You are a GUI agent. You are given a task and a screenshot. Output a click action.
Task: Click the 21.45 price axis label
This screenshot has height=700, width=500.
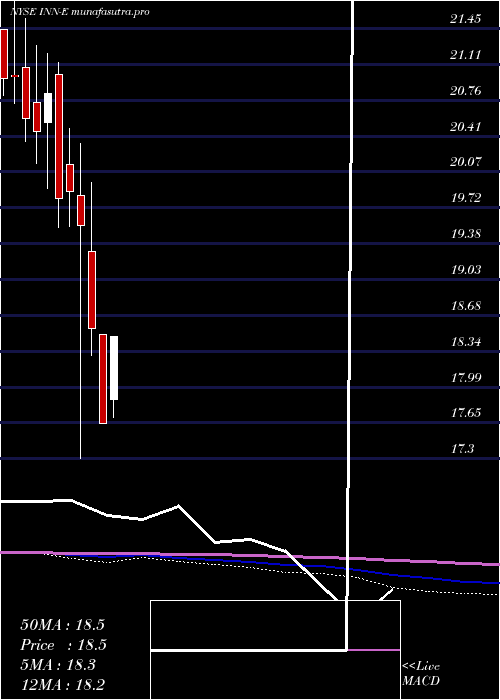coord(466,19)
